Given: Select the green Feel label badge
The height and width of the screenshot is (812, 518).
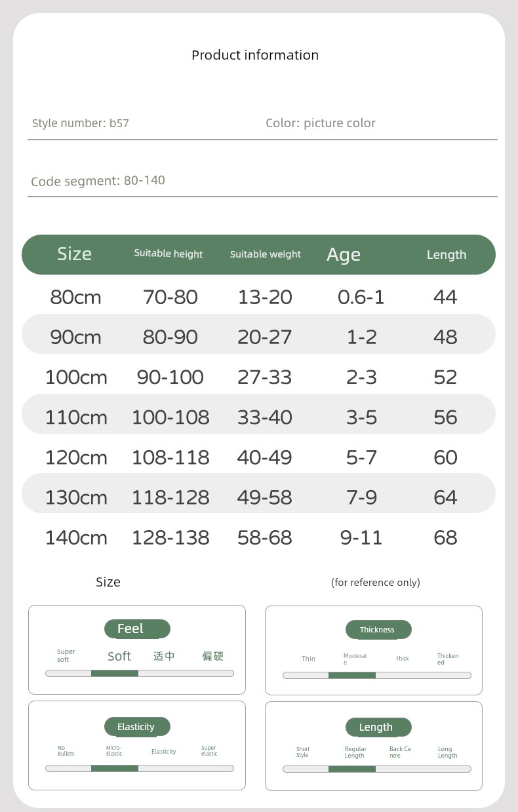Looking at the screenshot, I should click(x=137, y=629).
